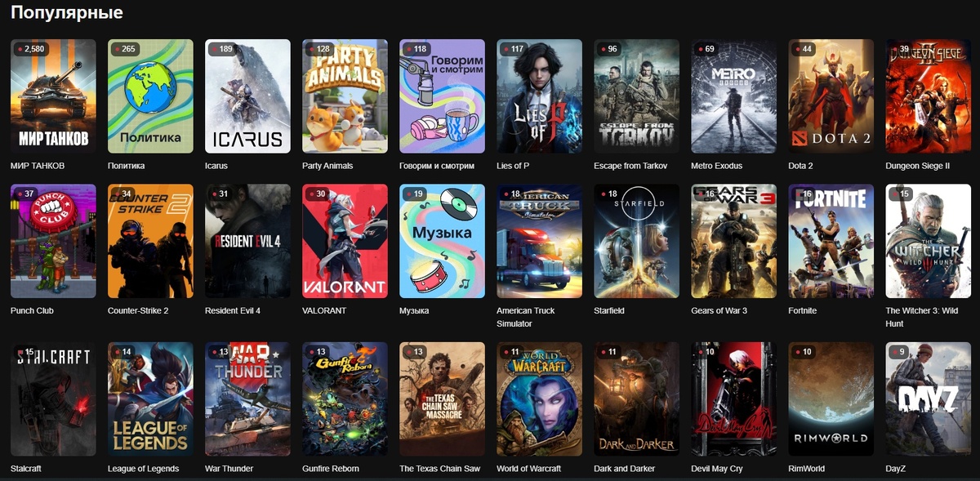Click the Музыка title link
This screenshot has height=481, width=980.
[x=414, y=310]
